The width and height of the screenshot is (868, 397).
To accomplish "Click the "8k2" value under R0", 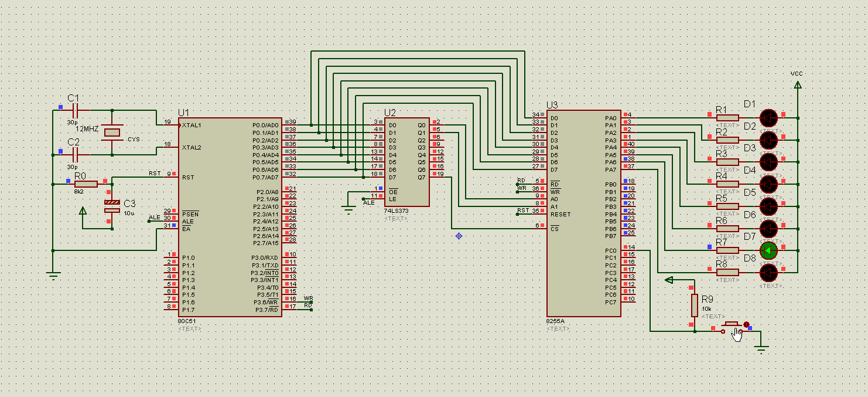I will (x=79, y=191).
